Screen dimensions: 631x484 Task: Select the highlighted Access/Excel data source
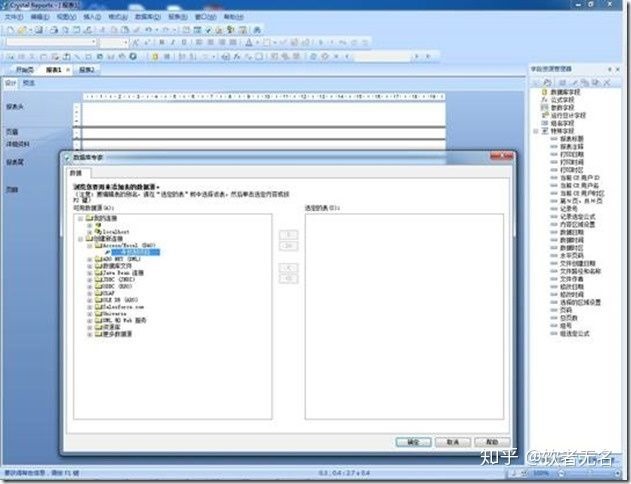coord(136,252)
